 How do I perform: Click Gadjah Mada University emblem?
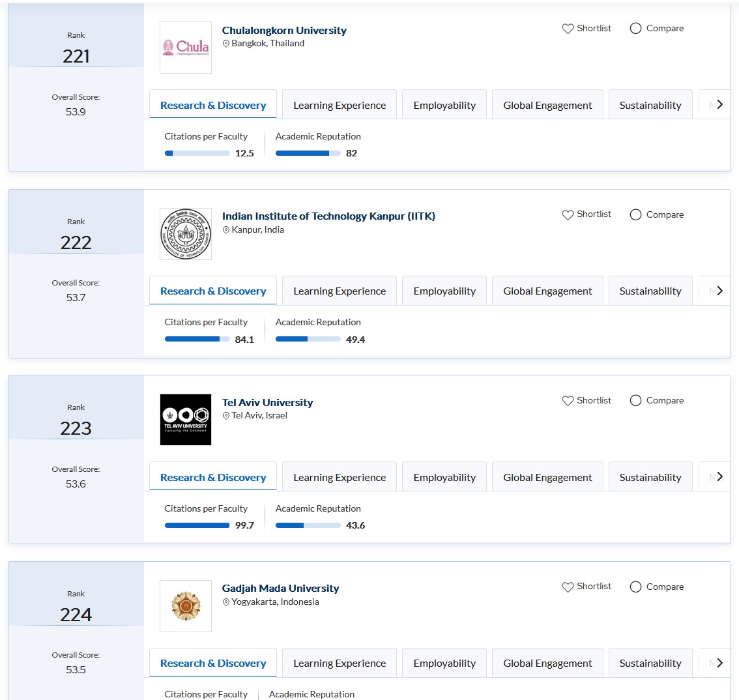[186, 606]
